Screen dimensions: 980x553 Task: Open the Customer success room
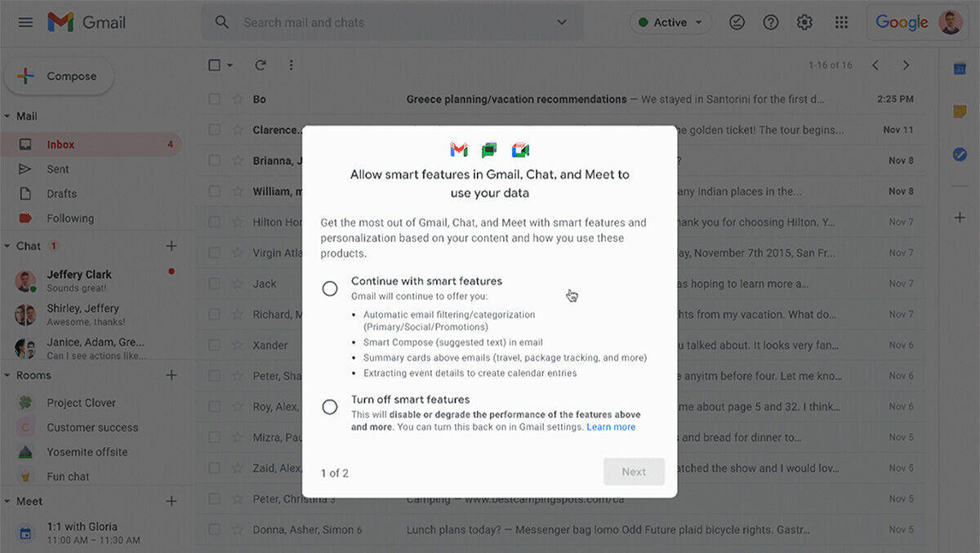point(91,427)
